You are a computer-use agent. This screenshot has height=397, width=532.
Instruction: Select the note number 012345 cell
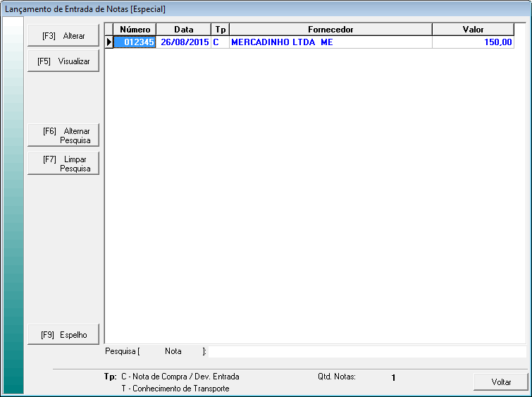135,42
